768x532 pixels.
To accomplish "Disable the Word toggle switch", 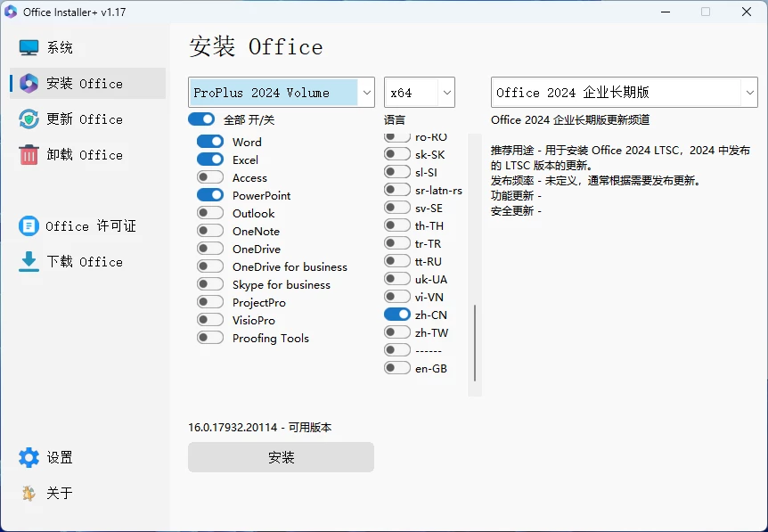I will point(210,142).
